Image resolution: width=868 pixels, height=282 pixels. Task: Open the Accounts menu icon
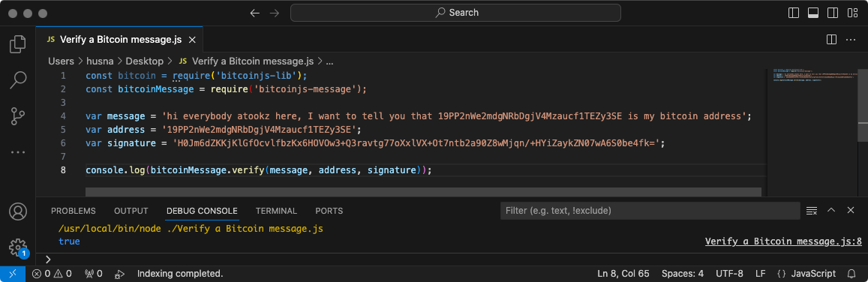click(x=18, y=211)
